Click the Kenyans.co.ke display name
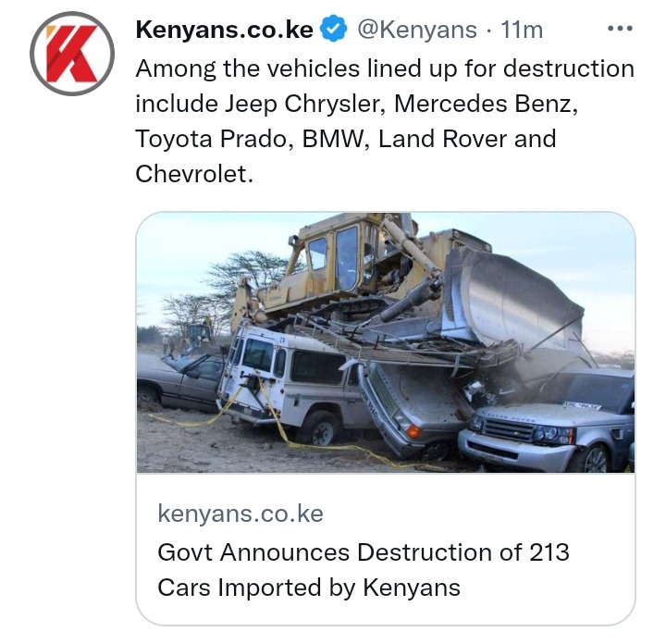Image resolution: width=666 pixels, height=644 pixels. coord(224,30)
